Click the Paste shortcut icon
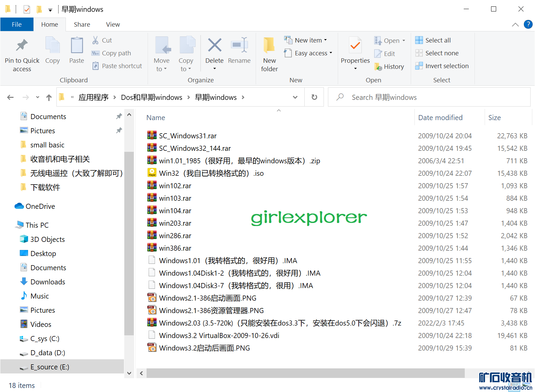 click(x=96, y=66)
